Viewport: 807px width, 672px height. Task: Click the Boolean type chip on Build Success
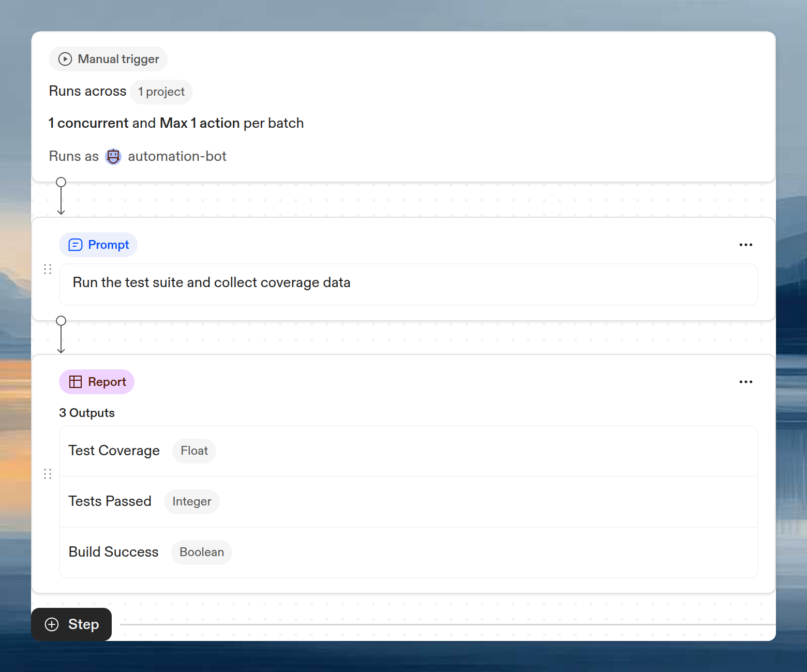201,552
